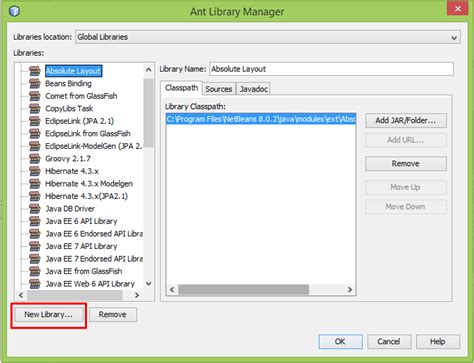Click the classpath horizontal scrollbar thumb
The image size is (474, 363).
click(x=244, y=289)
